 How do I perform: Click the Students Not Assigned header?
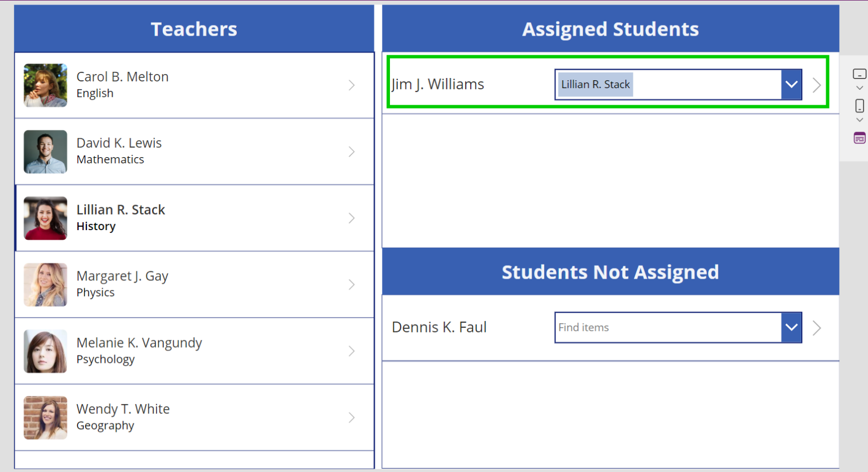610,272
